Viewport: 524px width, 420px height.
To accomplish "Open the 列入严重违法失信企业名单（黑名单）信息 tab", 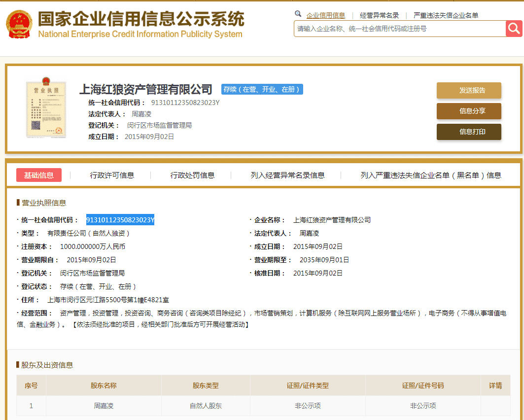I will pyautogui.click(x=431, y=175).
